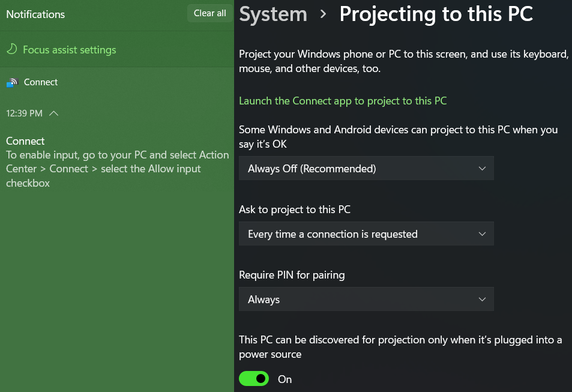Go back to System in the breadcrumb

pos(273,14)
